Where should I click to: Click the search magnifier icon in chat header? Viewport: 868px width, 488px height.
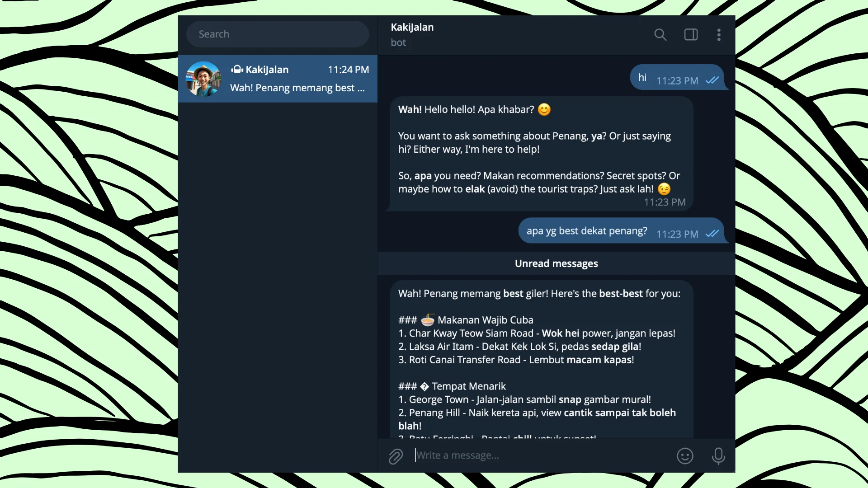click(x=660, y=35)
